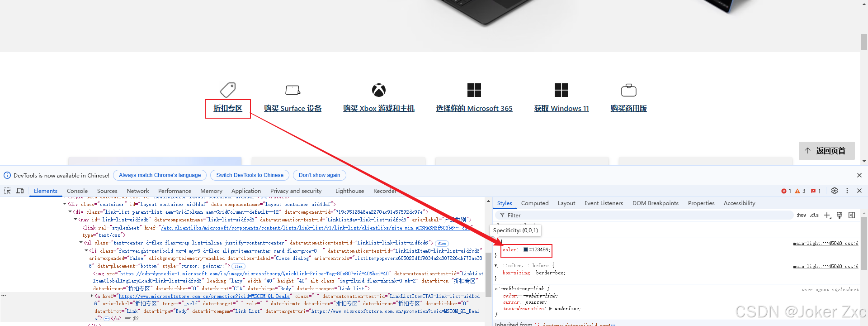Click the 返回页首 back-to-top button
The image size is (868, 326).
click(826, 151)
